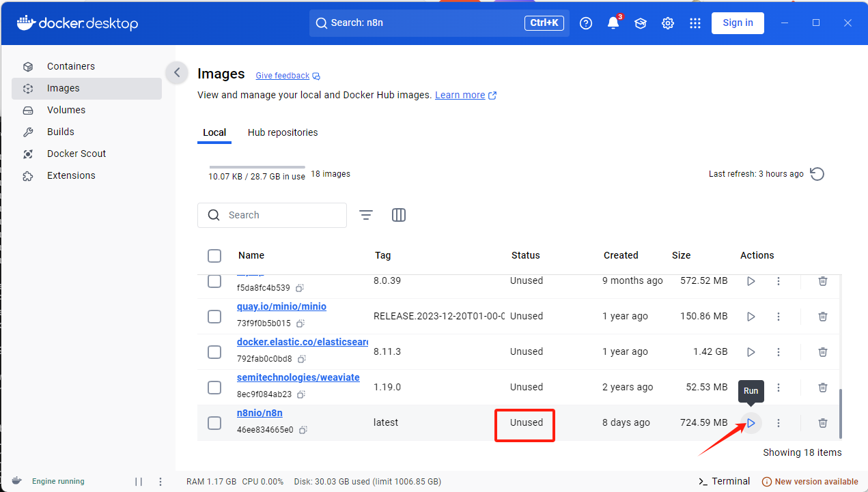Open the help question mark icon
The width and height of the screenshot is (868, 492).
586,23
